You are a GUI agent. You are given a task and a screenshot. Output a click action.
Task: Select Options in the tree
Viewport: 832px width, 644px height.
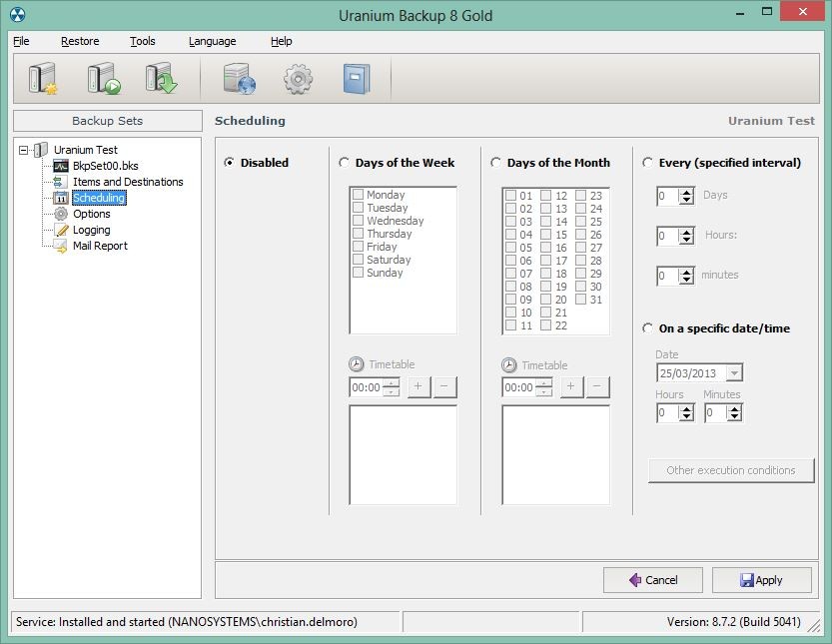(x=92, y=214)
